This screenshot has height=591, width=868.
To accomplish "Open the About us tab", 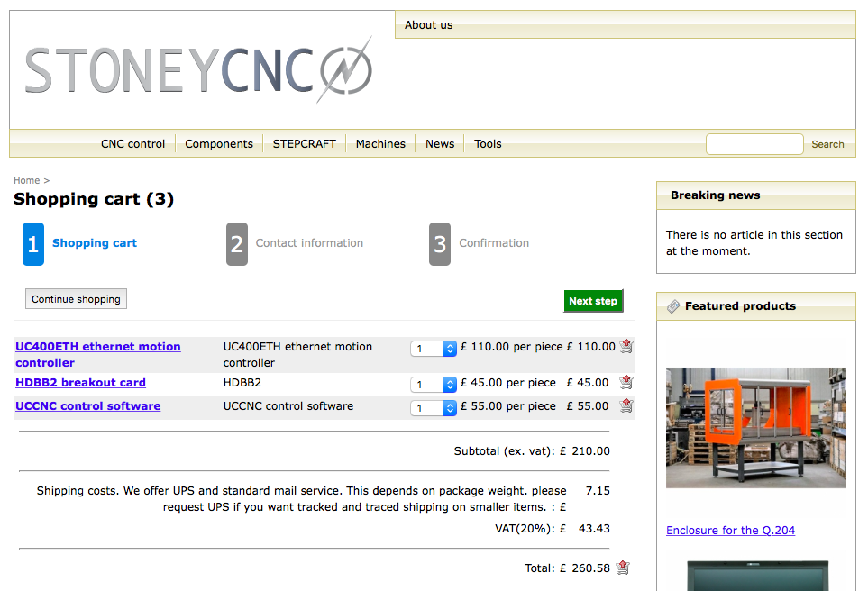I will [x=429, y=25].
